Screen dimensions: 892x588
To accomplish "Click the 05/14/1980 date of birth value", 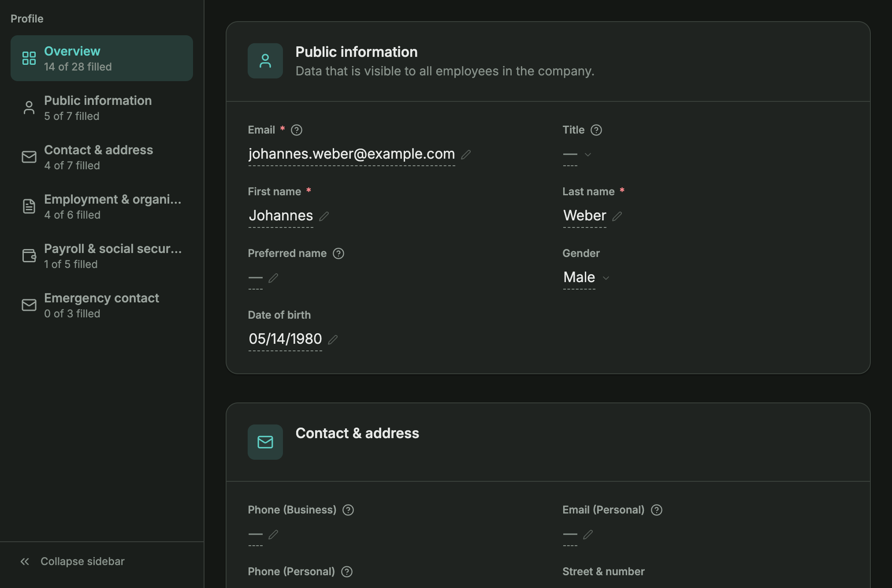I will [285, 339].
